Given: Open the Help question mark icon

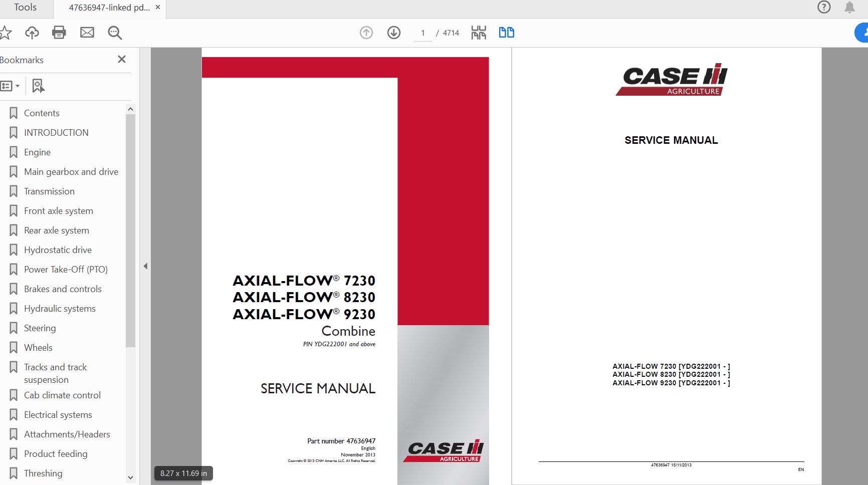Looking at the screenshot, I should click(x=824, y=7).
